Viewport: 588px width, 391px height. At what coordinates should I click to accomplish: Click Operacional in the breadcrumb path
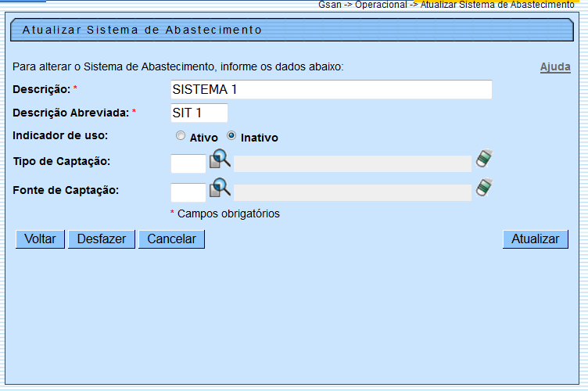[x=380, y=5]
